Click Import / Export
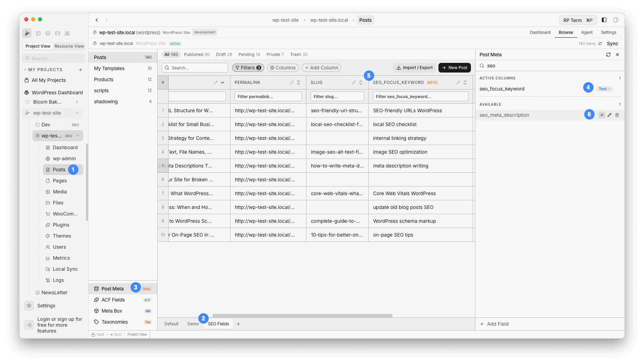Screen dimensions: 644x364 click(x=415, y=68)
